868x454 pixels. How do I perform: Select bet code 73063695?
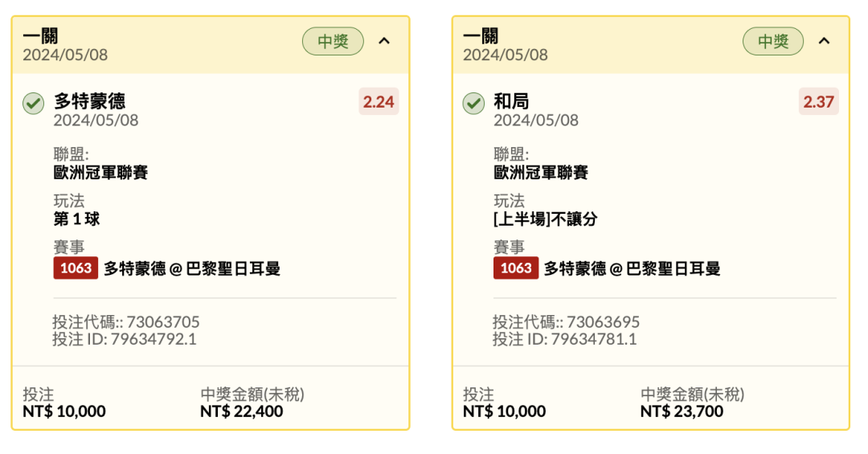(x=604, y=321)
